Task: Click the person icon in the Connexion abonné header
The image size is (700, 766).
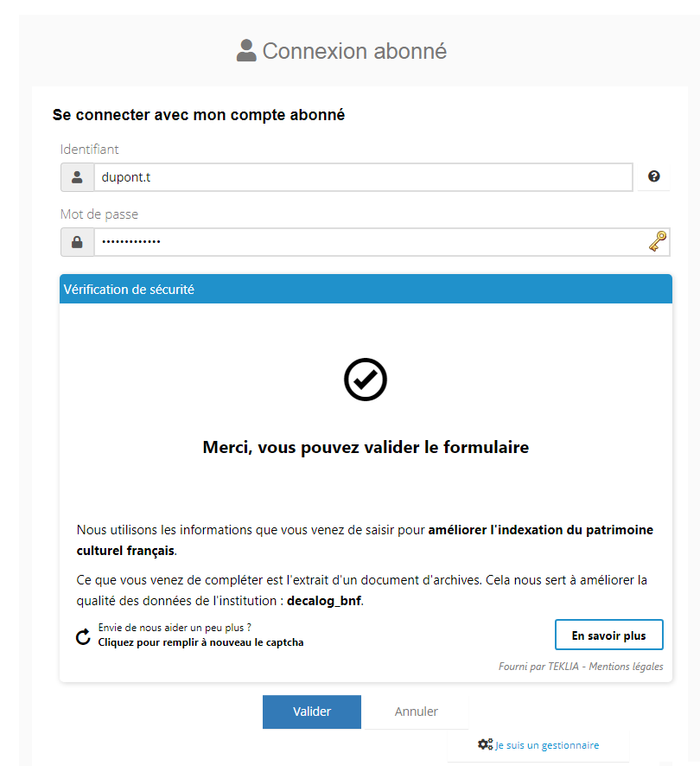Action: [245, 50]
